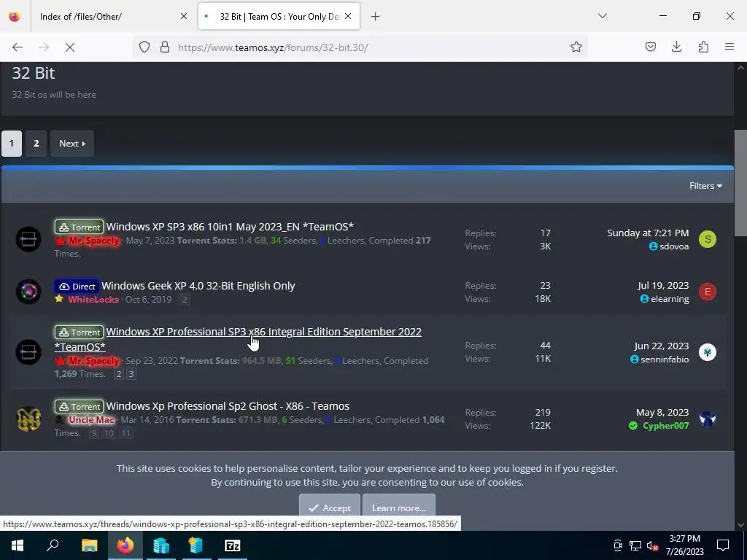Image resolution: width=747 pixels, height=560 pixels.
Task: Open a new browser tab
Action: [x=376, y=17]
